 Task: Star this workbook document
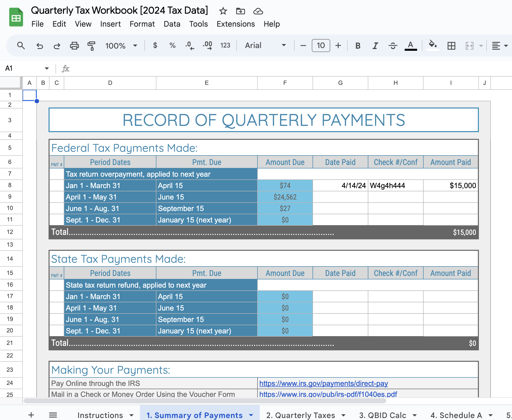[x=223, y=11]
